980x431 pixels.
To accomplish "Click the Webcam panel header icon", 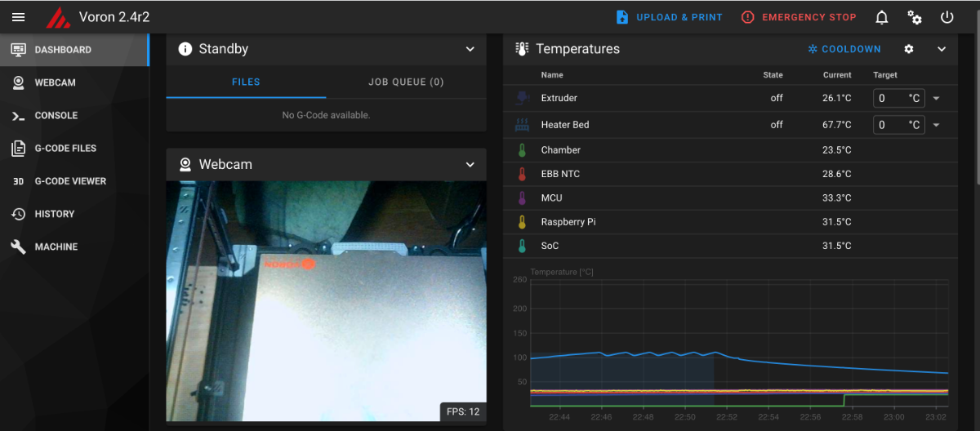I will (x=185, y=164).
